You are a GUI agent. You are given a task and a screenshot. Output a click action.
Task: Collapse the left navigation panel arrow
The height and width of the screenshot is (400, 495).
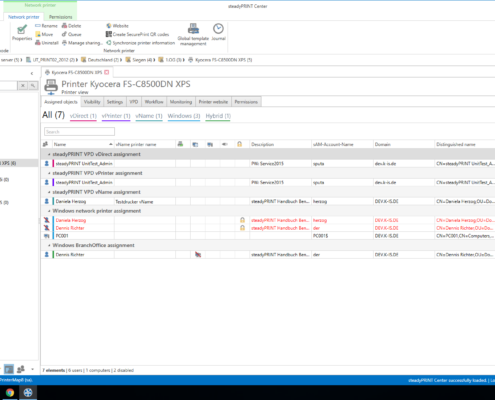coord(32,73)
